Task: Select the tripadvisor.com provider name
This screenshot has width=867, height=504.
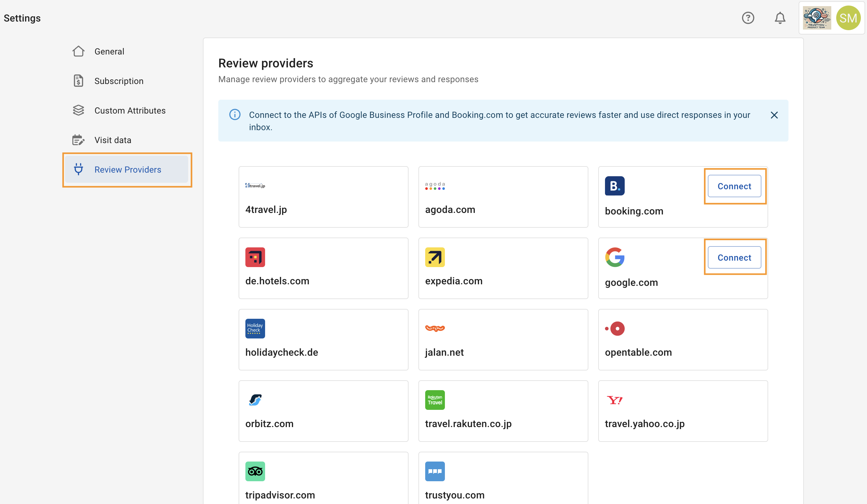Action: [x=280, y=495]
